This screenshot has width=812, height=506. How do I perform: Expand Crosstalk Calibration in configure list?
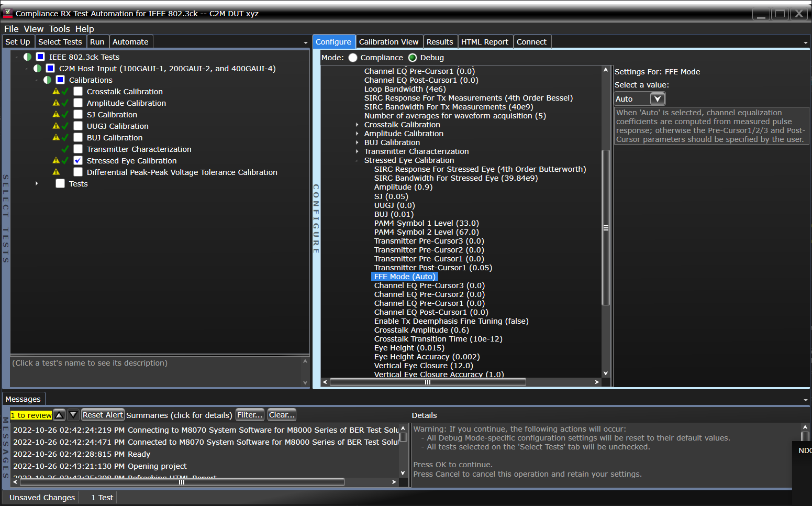coord(357,125)
